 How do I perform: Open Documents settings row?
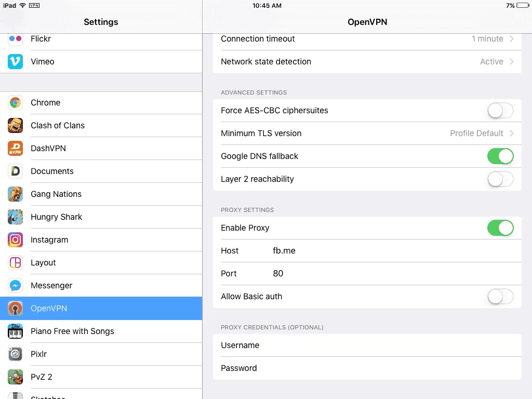(101, 171)
